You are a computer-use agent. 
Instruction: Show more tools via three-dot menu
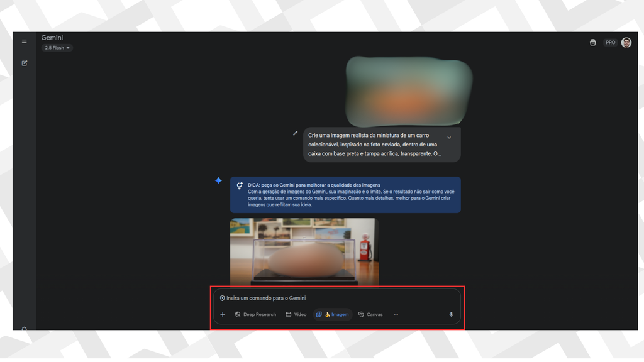pyautogui.click(x=396, y=314)
